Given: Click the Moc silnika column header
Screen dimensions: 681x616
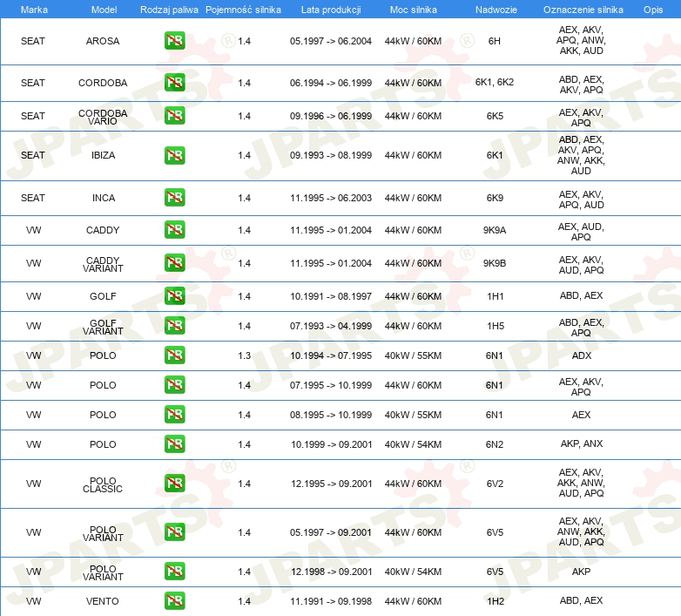Looking at the screenshot, I should click(414, 10).
